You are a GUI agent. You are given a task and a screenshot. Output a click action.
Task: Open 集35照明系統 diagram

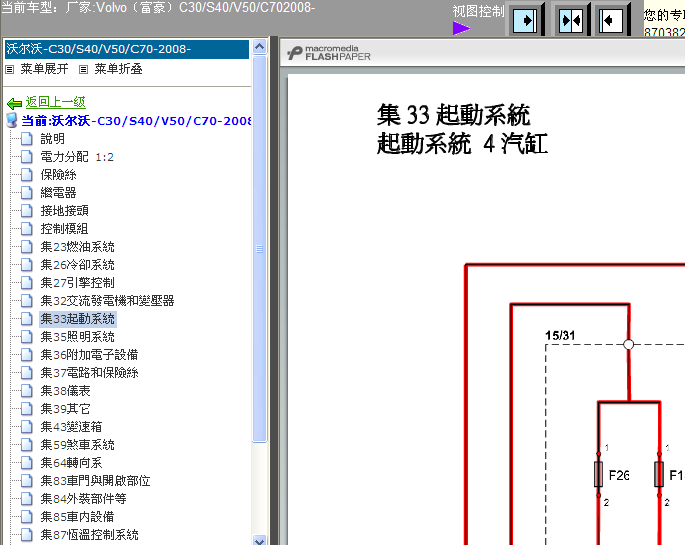click(77, 337)
